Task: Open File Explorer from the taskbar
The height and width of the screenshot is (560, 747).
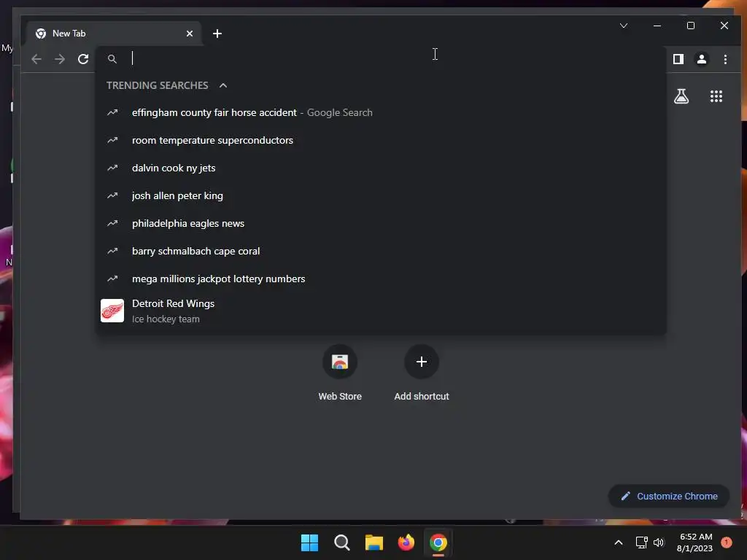Action: 374,542
